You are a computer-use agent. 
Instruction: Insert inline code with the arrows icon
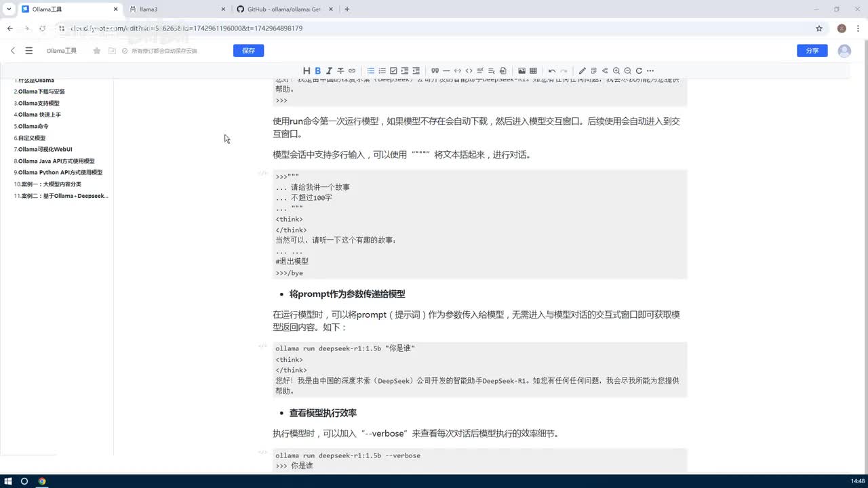point(458,70)
